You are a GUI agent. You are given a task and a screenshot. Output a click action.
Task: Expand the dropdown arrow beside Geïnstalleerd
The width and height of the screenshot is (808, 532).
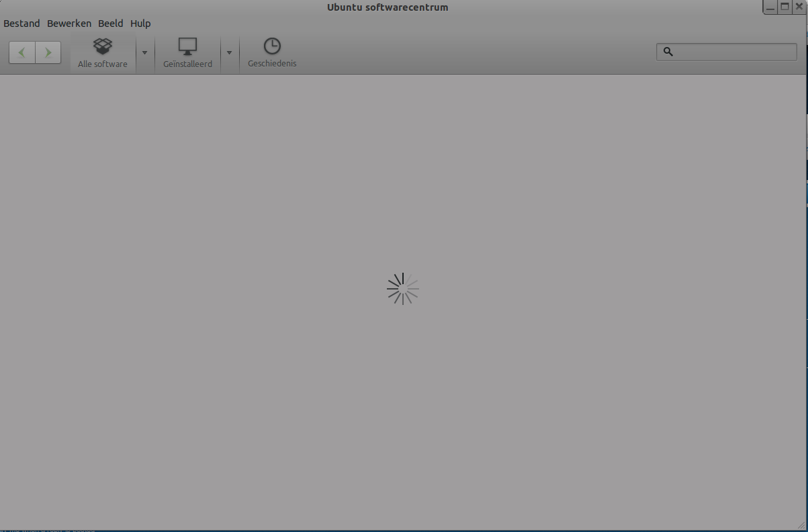point(229,53)
